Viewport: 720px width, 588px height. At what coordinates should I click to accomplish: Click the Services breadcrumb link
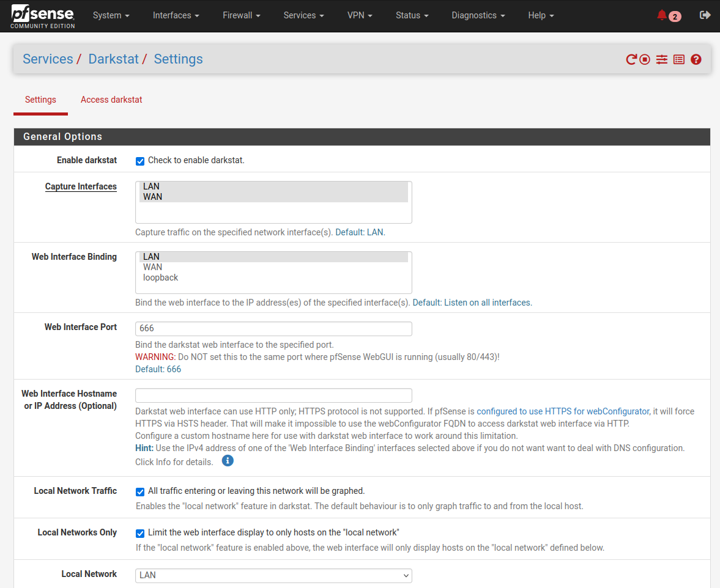(x=48, y=59)
